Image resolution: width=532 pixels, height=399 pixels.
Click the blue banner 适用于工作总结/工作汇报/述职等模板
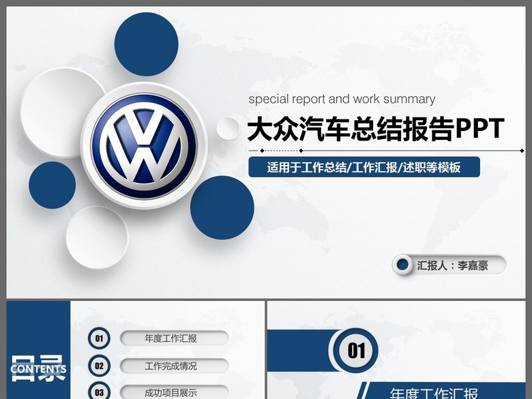[x=364, y=167]
